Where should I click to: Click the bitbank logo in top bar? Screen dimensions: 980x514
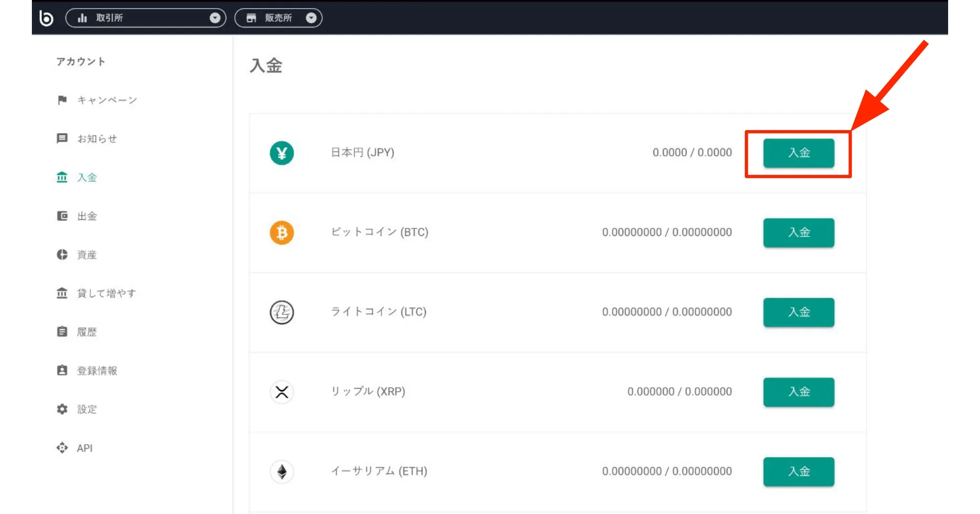tap(47, 17)
